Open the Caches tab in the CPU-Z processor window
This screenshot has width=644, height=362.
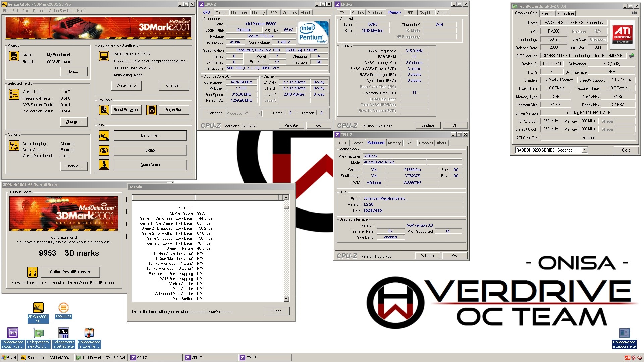coord(221,13)
